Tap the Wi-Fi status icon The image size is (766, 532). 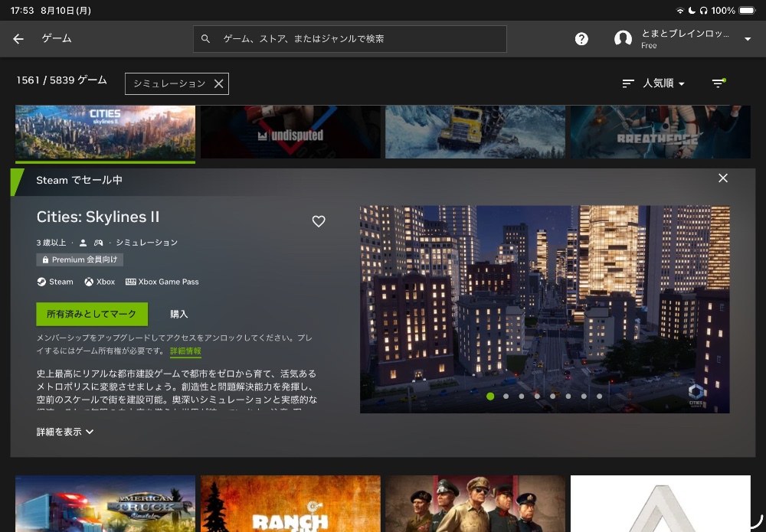(x=680, y=10)
